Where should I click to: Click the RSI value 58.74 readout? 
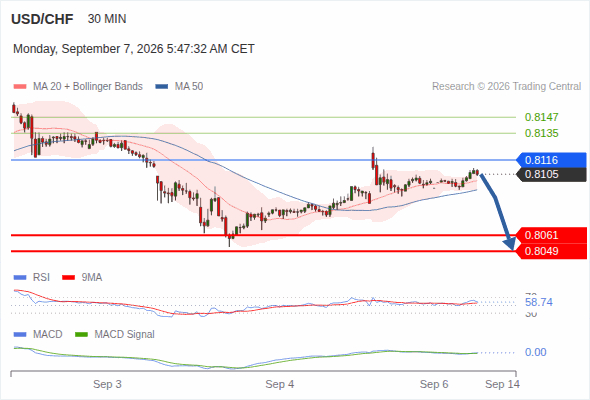539,302
